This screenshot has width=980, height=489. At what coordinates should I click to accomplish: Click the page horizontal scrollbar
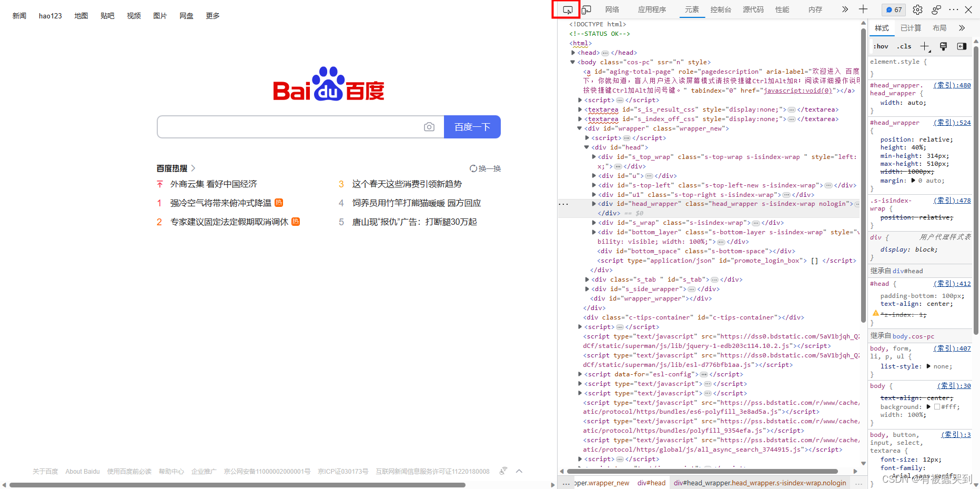coord(237,485)
